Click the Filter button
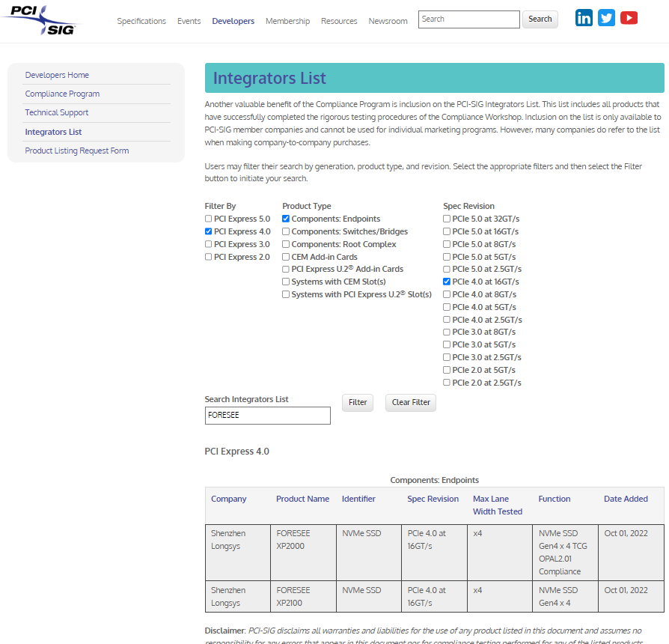The width and height of the screenshot is (669, 644). 357,402
